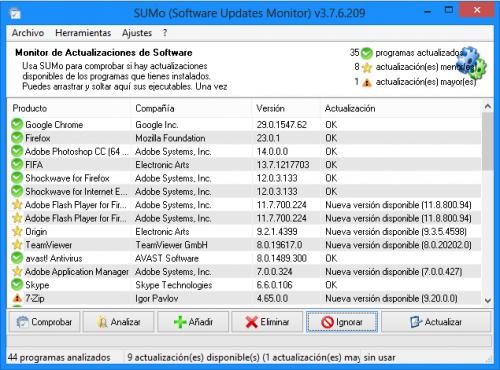Image resolution: width=500 pixels, height=370 pixels.
Task: Click the status icon beside Shockwave for Firefox
Action: pyautogui.click(x=17, y=178)
